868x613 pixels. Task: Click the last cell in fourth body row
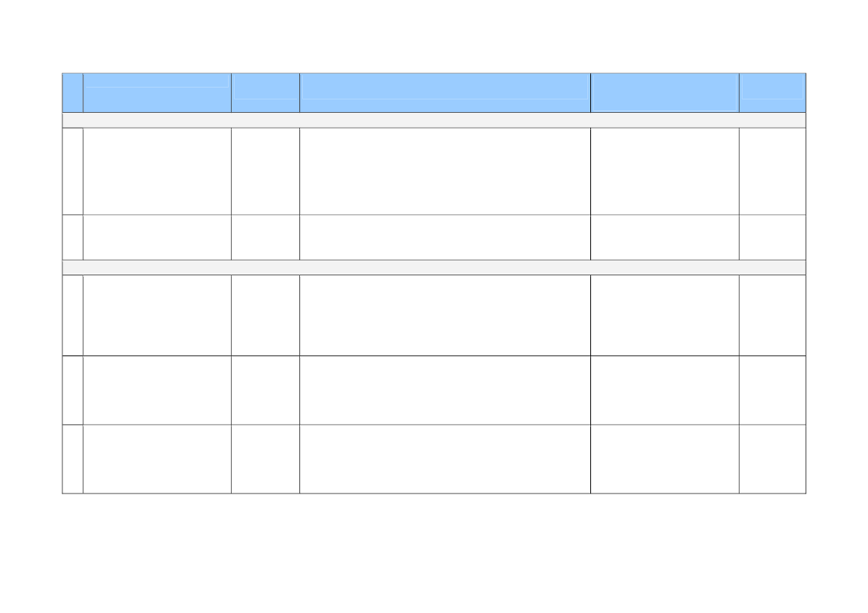coord(772,390)
